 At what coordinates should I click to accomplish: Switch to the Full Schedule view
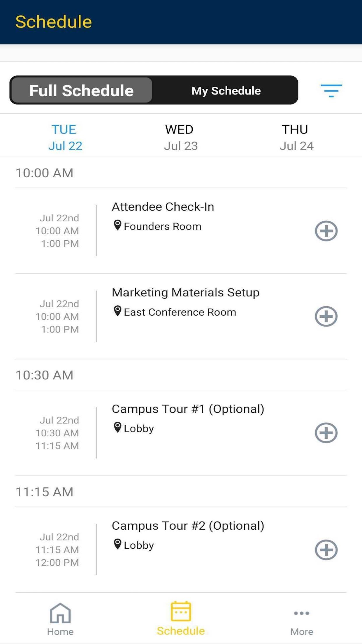[x=81, y=90]
